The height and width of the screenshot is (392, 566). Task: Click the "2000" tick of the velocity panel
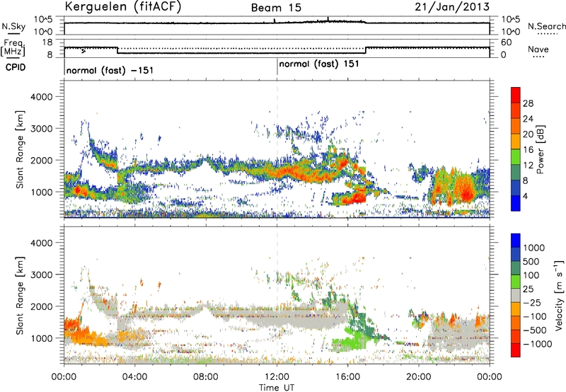pos(42,306)
